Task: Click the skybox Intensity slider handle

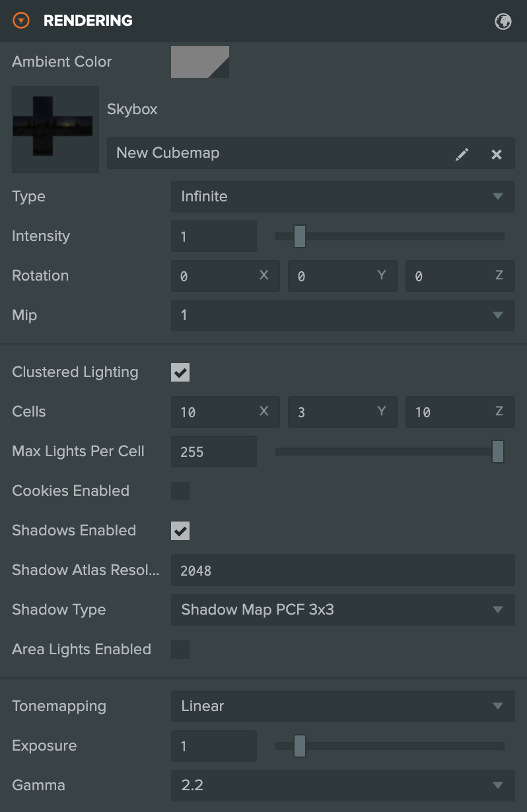Action: click(x=300, y=236)
